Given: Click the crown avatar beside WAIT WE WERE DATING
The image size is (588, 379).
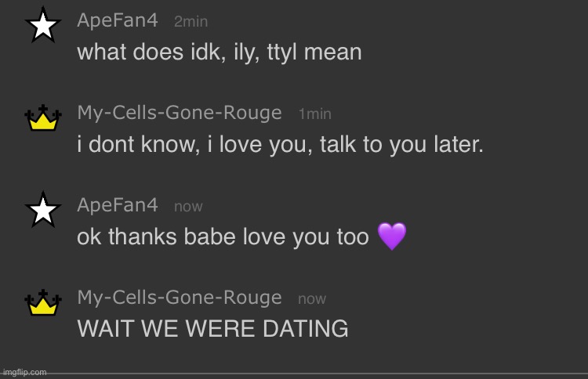Looking at the screenshot, I should (x=43, y=302).
